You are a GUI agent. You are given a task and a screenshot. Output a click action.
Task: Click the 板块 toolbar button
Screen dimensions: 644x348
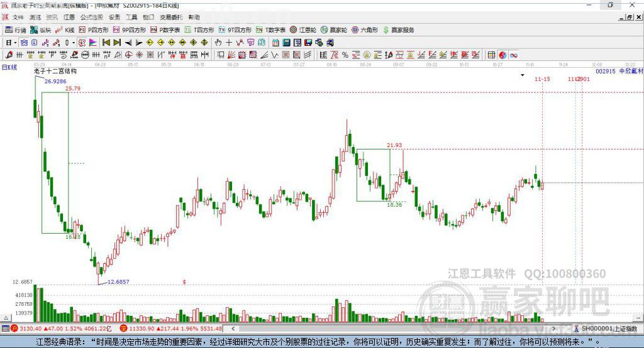[x=40, y=30]
